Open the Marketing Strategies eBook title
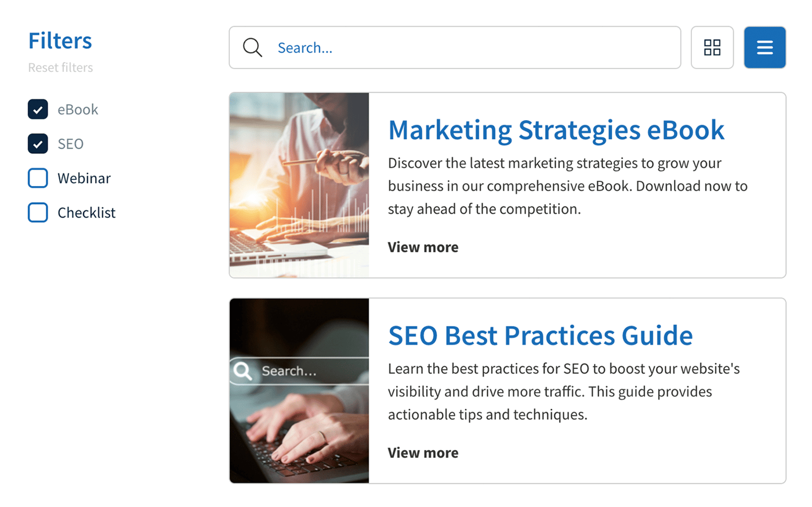 click(556, 129)
